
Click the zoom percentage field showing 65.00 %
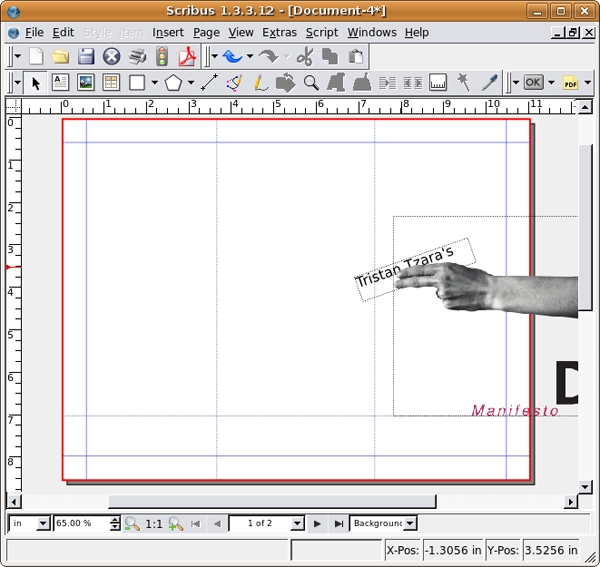pos(80,523)
